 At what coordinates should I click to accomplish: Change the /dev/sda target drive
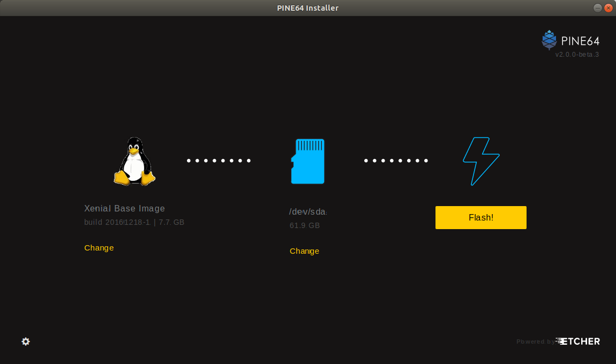point(304,251)
